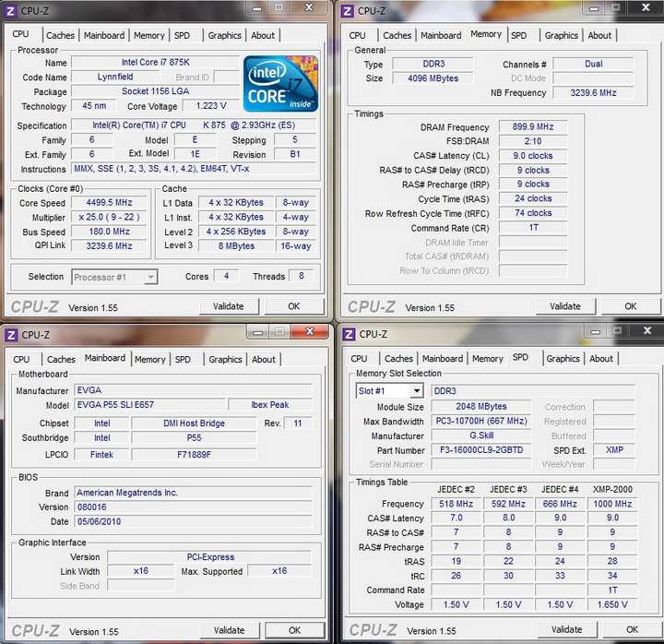Viewport: 664px width, 644px height.
Task: Click the CPU-Z logo icon in bottom-right SPD window title bar
Action: (x=349, y=334)
